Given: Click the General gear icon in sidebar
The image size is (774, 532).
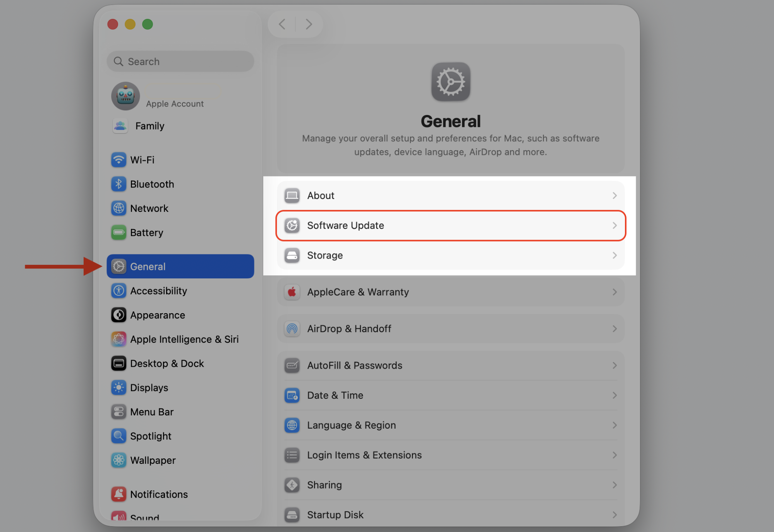Looking at the screenshot, I should coord(118,266).
